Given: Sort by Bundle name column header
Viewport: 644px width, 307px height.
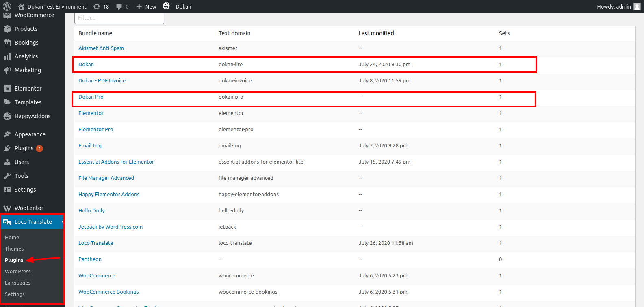Looking at the screenshot, I should 95,33.
